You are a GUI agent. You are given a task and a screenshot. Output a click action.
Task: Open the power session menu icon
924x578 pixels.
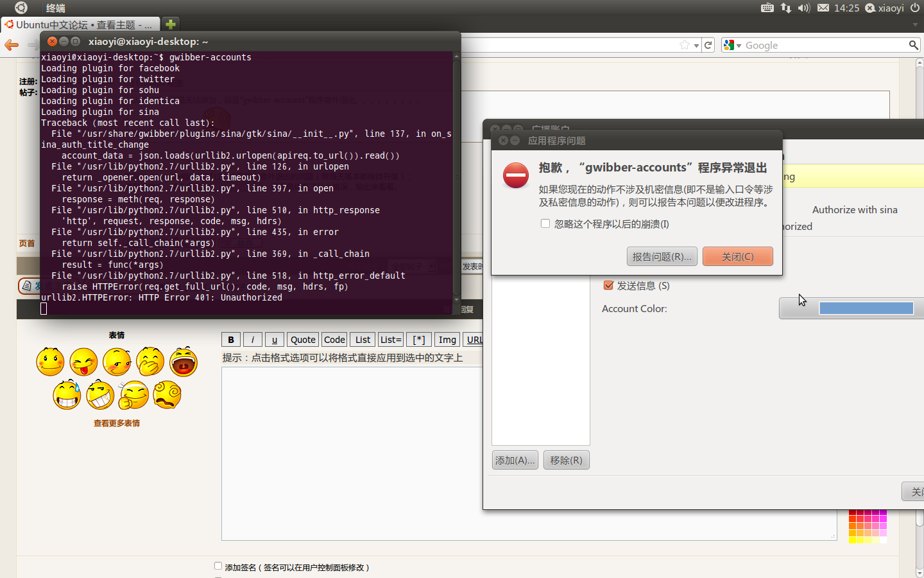915,8
